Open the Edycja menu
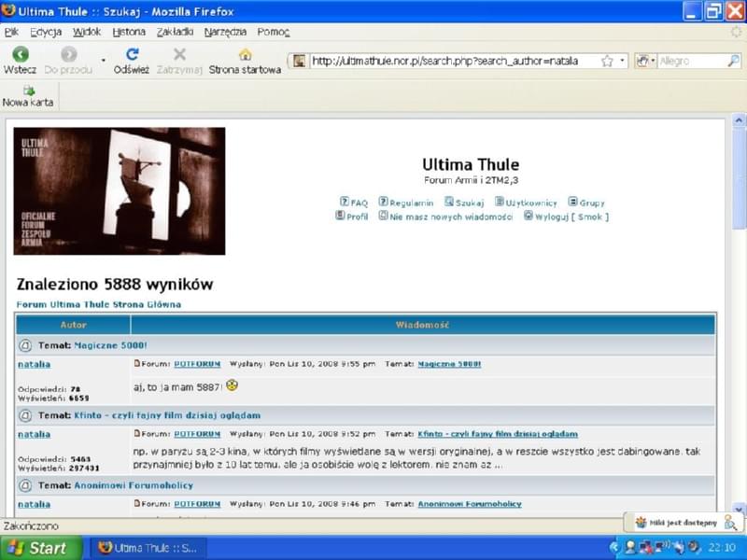The image size is (747, 560). point(46,32)
